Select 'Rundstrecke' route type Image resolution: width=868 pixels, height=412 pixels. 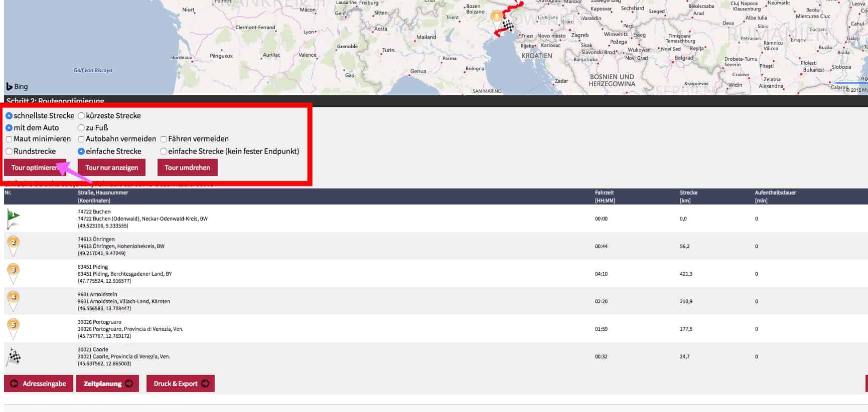pos(9,151)
